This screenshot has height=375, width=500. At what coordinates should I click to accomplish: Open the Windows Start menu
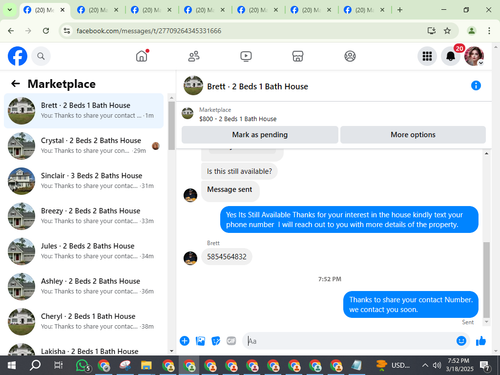(x=12, y=366)
